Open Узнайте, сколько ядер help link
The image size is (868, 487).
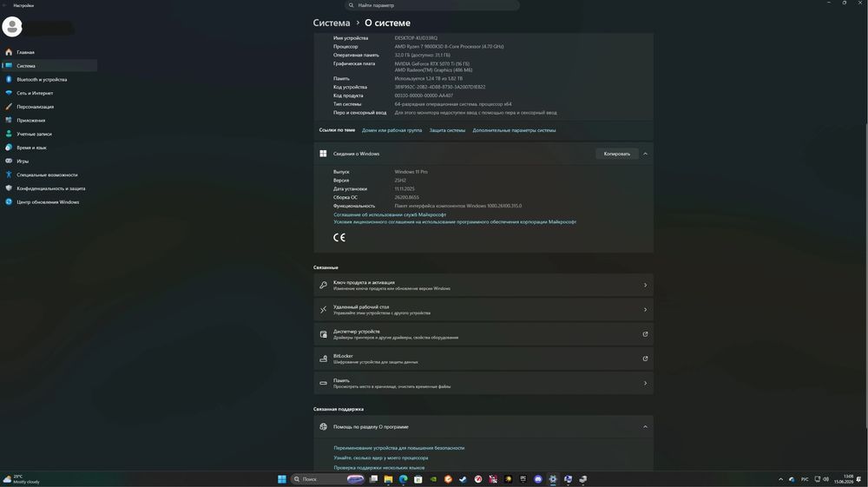pyautogui.click(x=380, y=458)
